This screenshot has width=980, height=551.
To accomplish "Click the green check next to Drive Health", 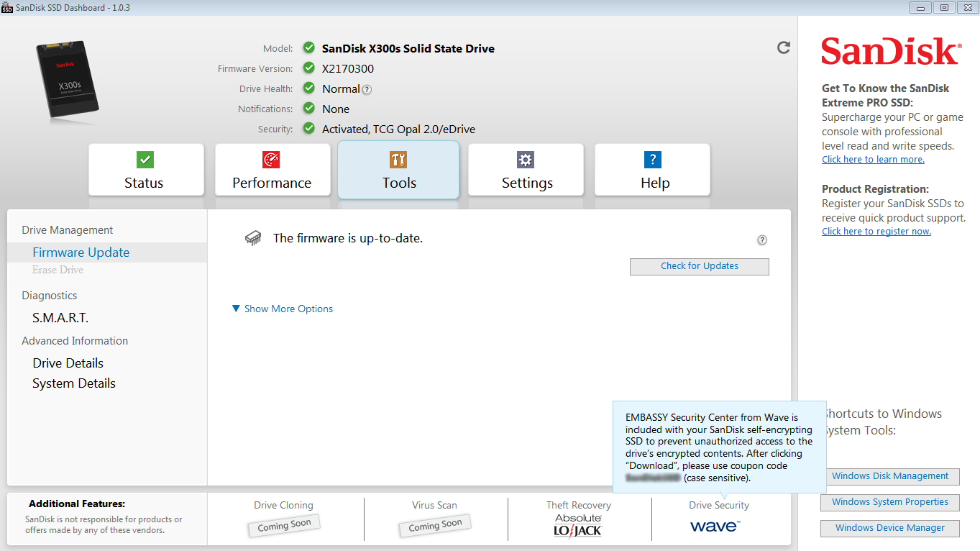I will tap(308, 88).
